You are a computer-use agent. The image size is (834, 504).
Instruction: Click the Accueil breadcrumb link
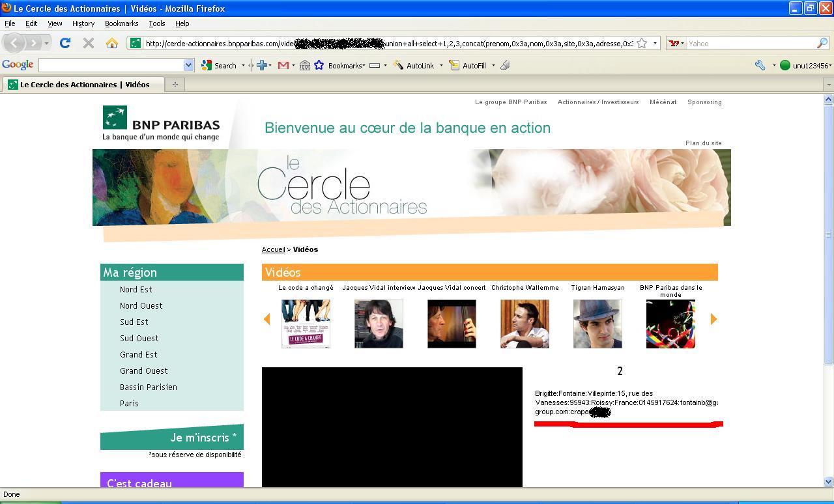point(273,249)
